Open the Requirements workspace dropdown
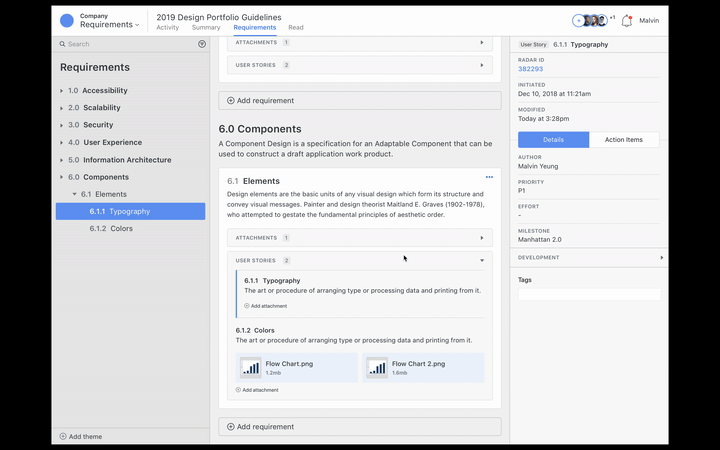This screenshot has height=450, width=720. (x=110, y=25)
